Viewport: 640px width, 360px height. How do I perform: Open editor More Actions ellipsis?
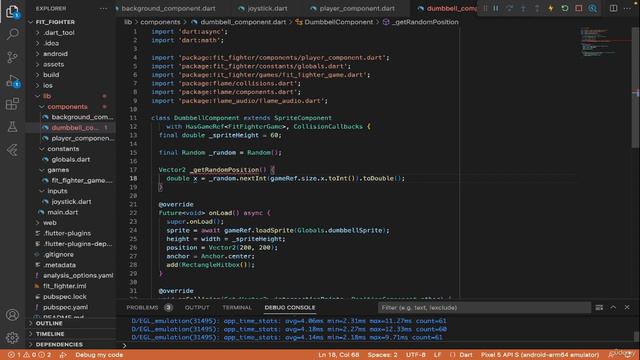(627, 8)
